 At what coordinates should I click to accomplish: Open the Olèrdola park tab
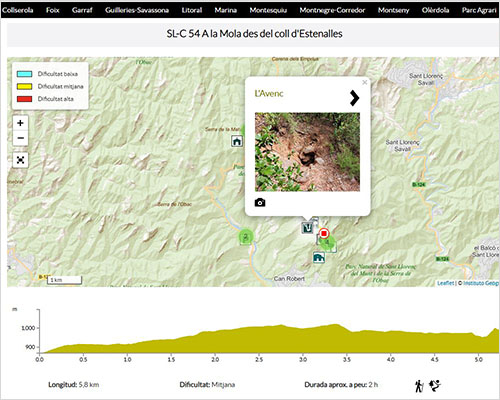coord(435,10)
